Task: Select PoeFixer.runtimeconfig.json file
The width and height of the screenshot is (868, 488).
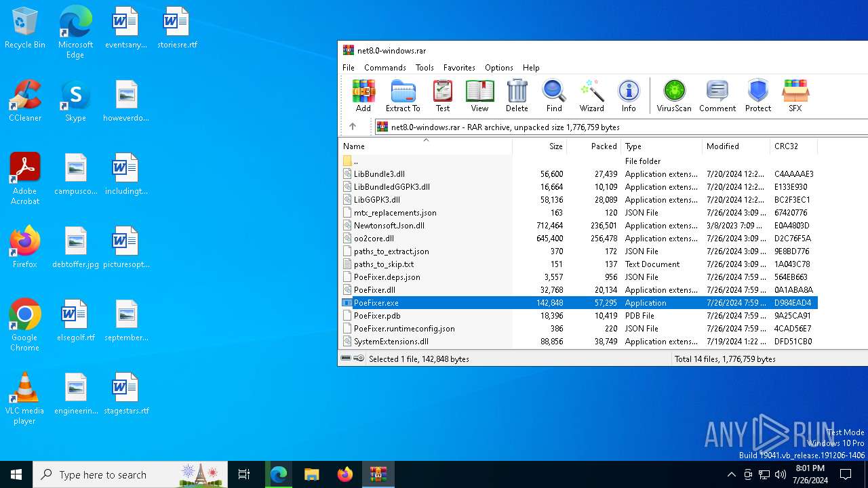Action: [578, 329]
